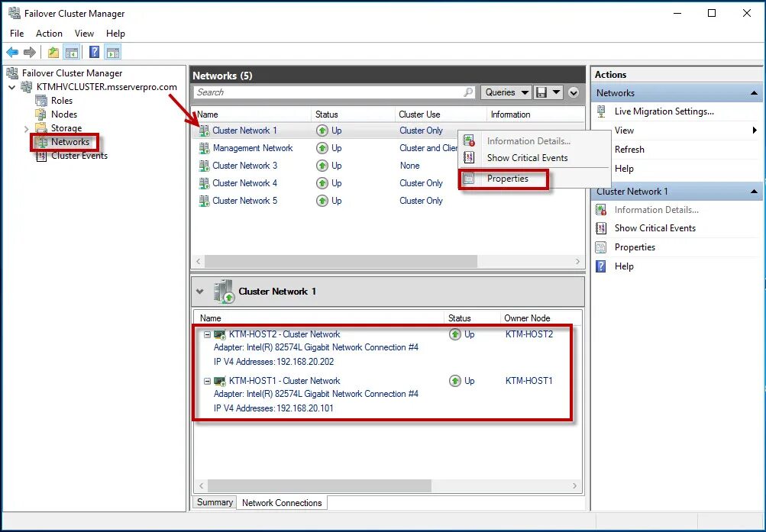
Task: Click into the Search field
Action: click(x=328, y=92)
